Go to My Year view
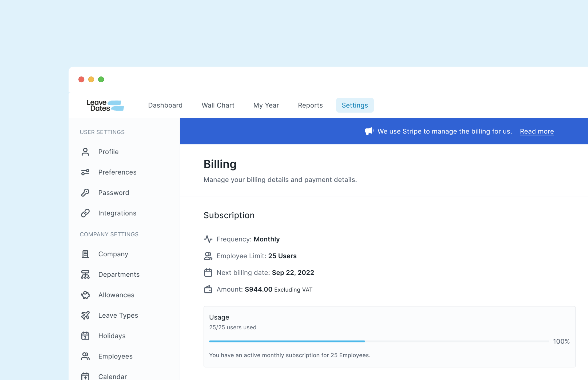 click(x=266, y=105)
